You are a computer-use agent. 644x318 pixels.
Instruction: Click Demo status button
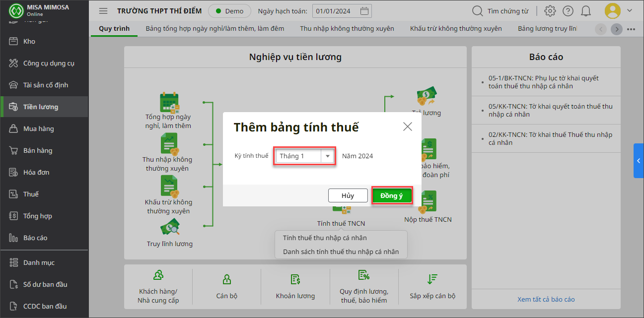[229, 11]
